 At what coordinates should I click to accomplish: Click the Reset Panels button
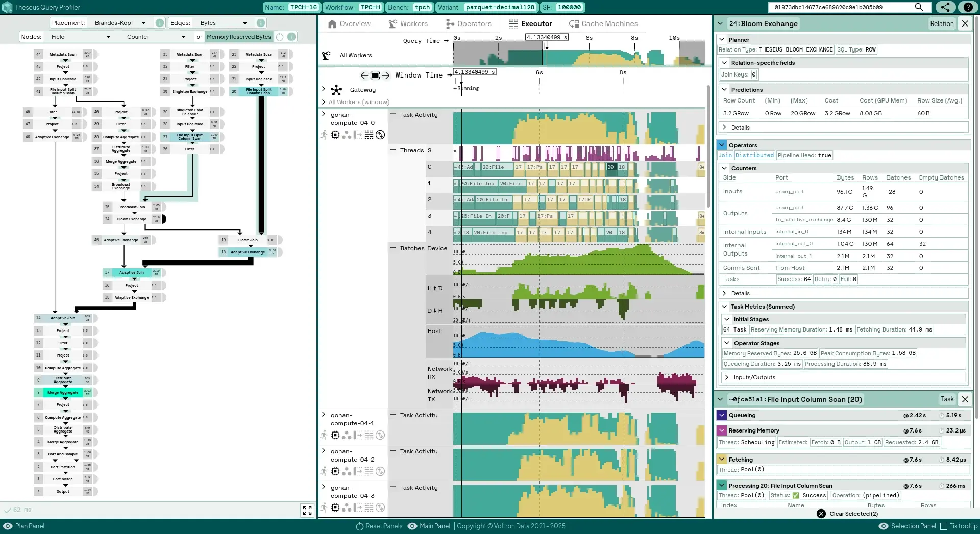[x=379, y=526]
